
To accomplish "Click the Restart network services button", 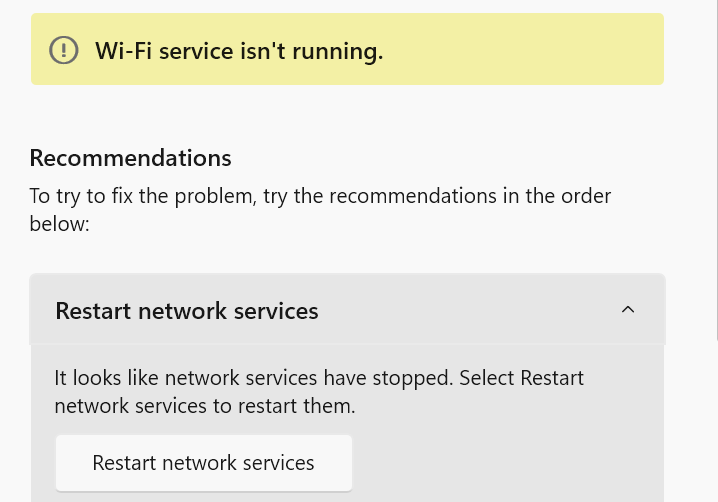I will (x=204, y=463).
